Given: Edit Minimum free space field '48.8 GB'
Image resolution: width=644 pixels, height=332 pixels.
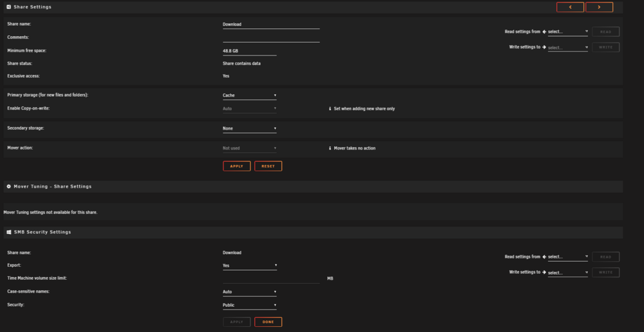Looking at the screenshot, I should click(x=249, y=52).
